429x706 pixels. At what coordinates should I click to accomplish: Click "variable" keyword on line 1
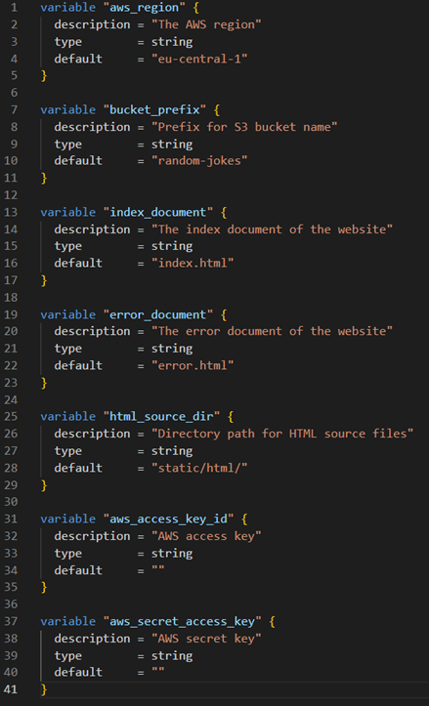(x=68, y=8)
